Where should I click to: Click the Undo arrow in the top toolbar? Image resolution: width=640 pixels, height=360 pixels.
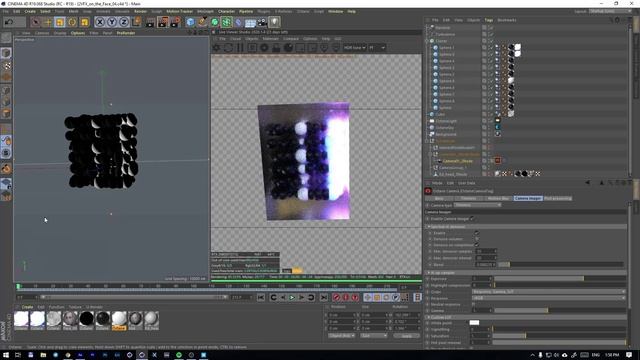click(9, 22)
